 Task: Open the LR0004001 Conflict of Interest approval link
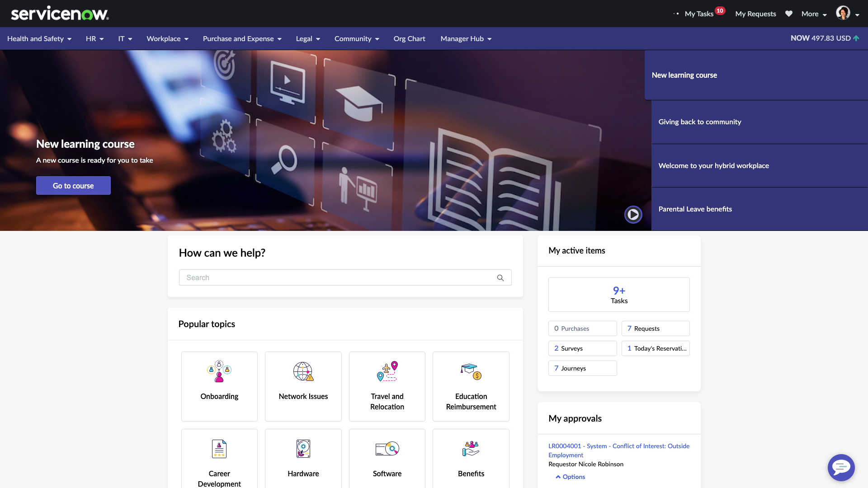coord(619,450)
